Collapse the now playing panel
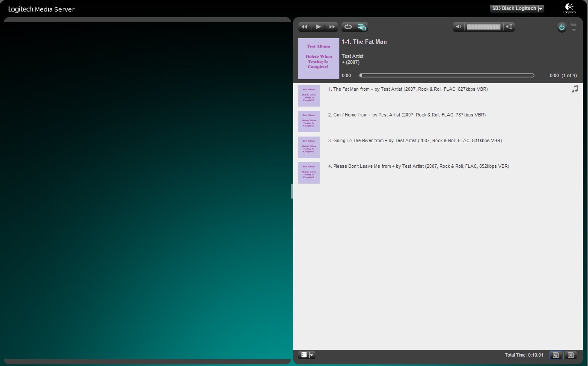The height and width of the screenshot is (366, 588). [x=574, y=27]
